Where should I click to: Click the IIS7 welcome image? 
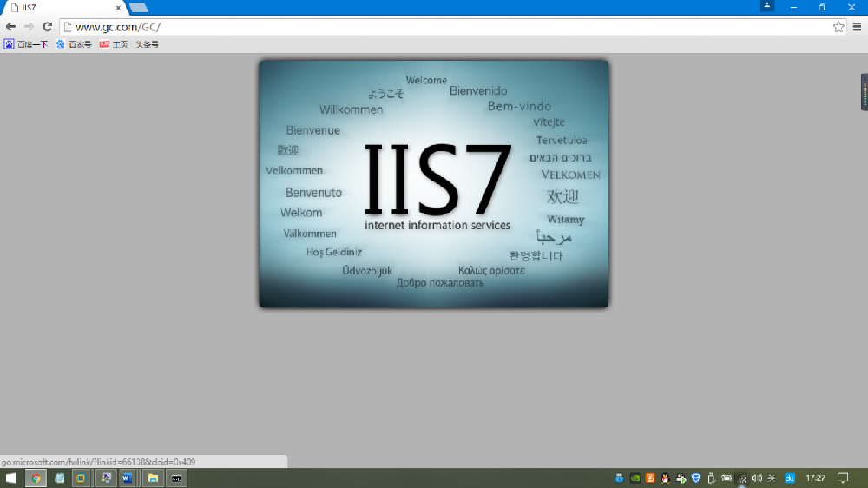point(433,183)
